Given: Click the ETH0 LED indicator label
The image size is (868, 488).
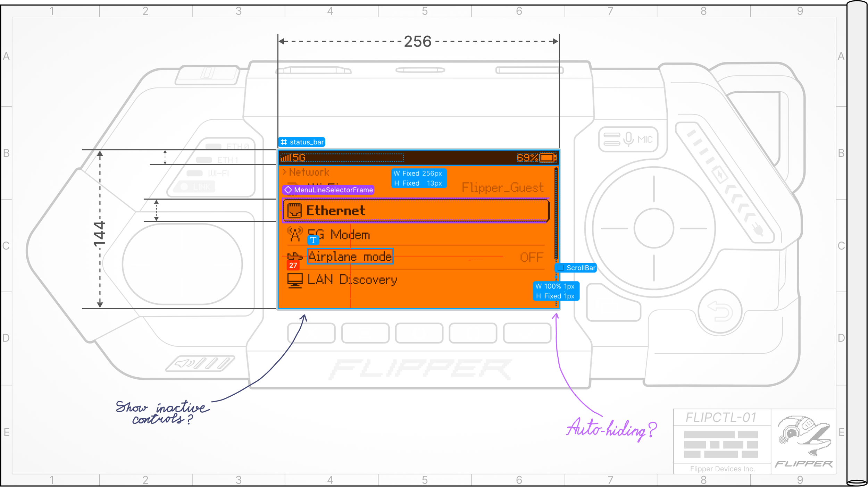Looking at the screenshot, I should (238, 147).
